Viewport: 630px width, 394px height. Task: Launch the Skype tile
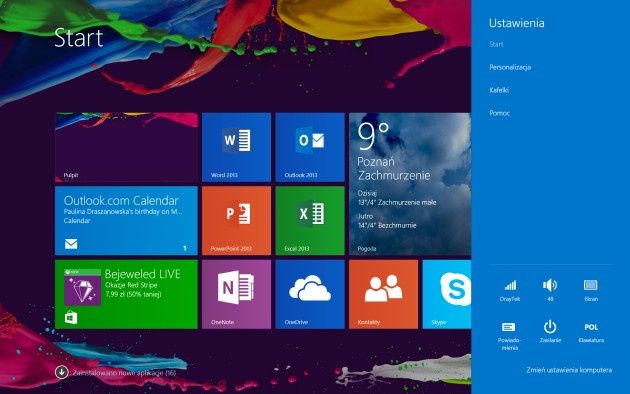click(447, 294)
